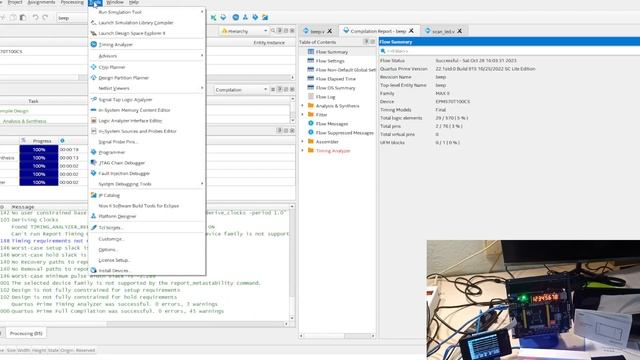Open the Compilation dropdown in Tasks panel

(x=240, y=89)
